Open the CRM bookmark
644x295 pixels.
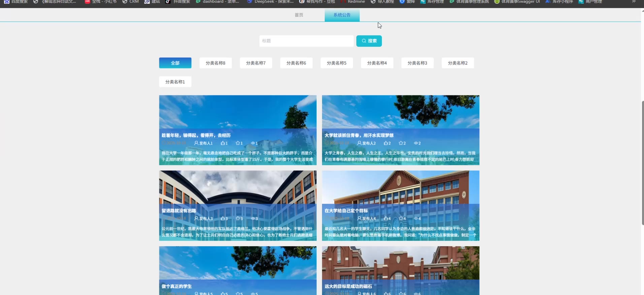click(130, 2)
